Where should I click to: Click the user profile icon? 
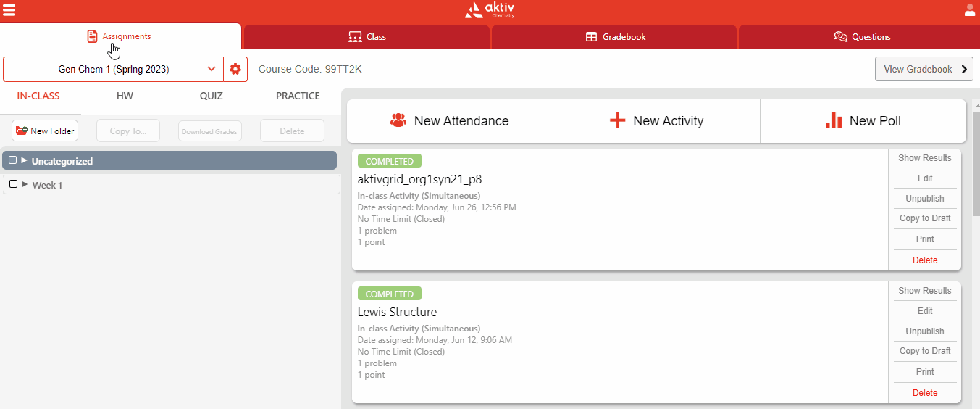tap(970, 10)
